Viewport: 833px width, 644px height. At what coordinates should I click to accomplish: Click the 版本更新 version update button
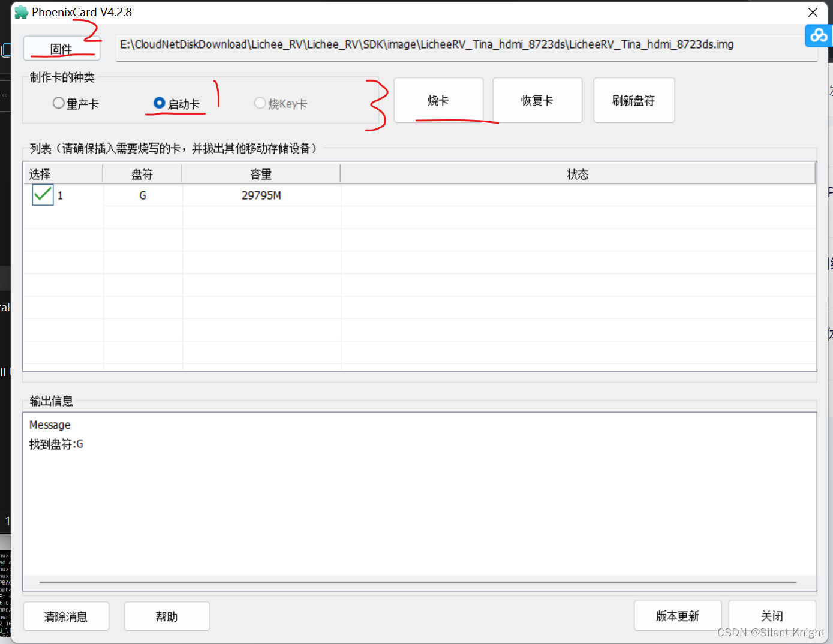click(x=678, y=616)
